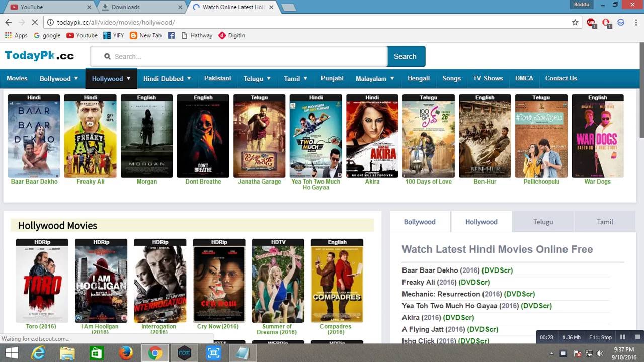Switch to the Downloads browser tab
The width and height of the screenshot is (644, 362).
141,7
